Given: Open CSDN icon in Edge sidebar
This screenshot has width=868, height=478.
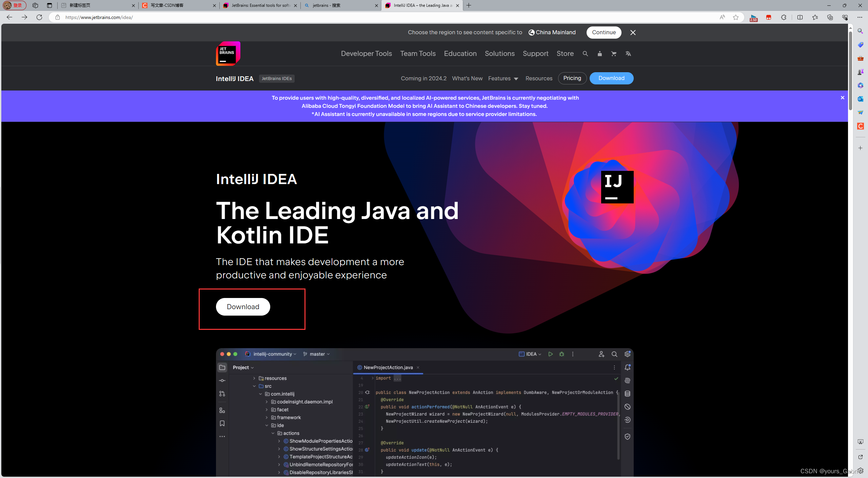Looking at the screenshot, I should point(861,126).
